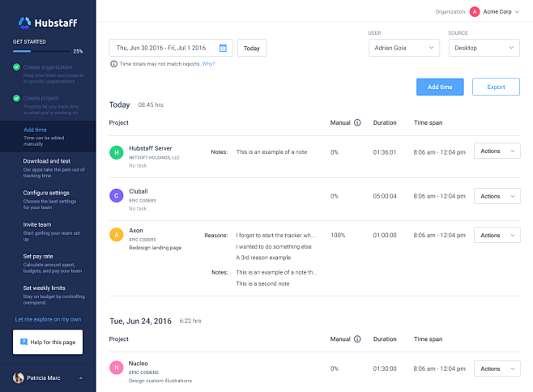Click the Today button
Screen dimensions: 533x392
(252, 48)
